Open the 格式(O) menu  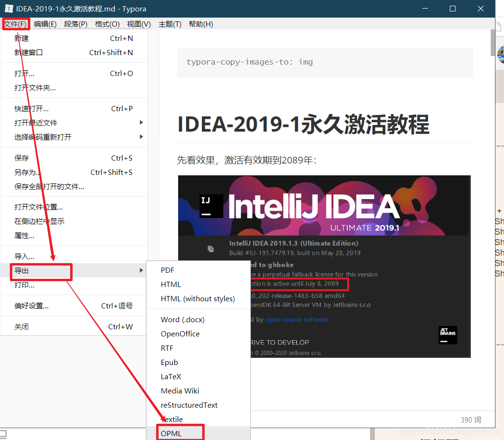click(x=107, y=24)
